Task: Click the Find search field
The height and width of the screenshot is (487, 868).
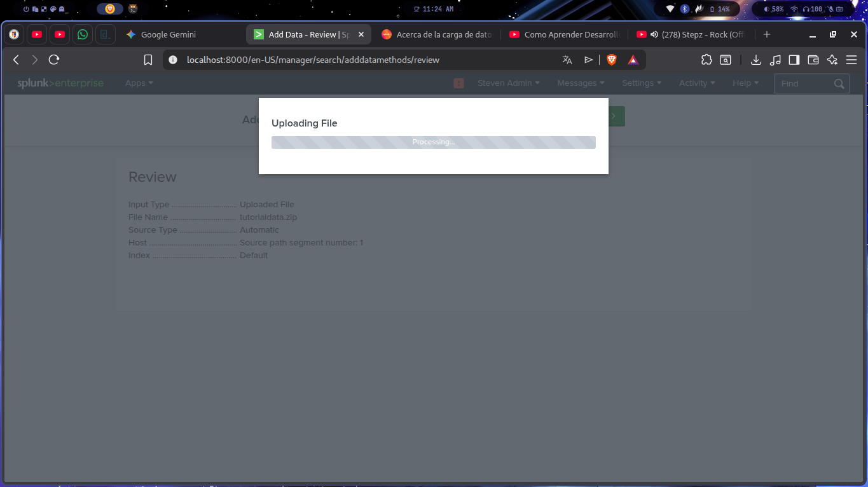Action: tap(804, 83)
